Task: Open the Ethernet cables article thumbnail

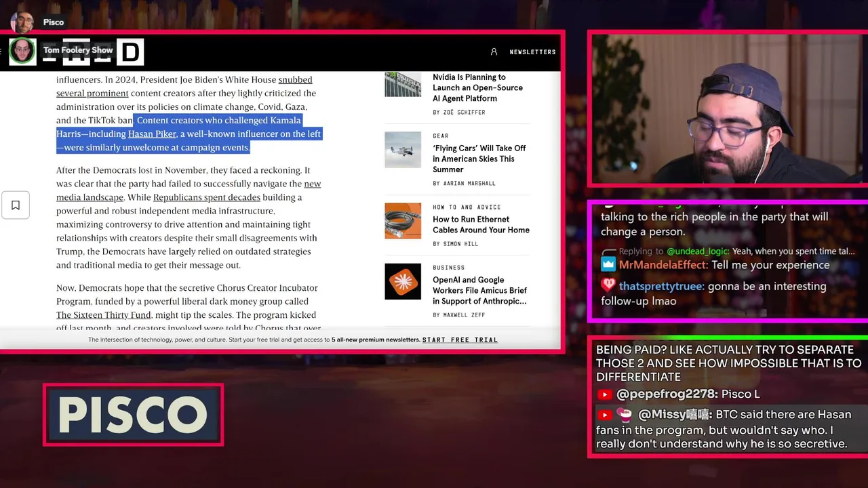Action: click(x=403, y=221)
